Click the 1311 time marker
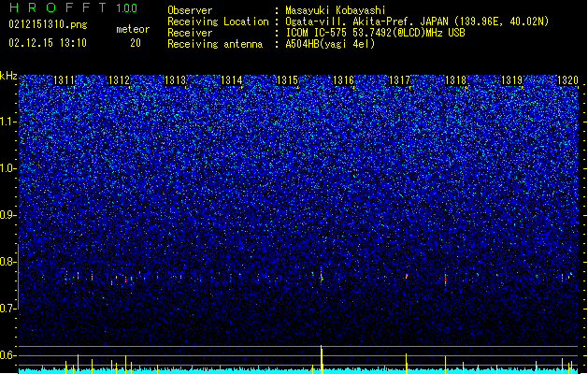Image resolution: width=588 pixels, height=374 pixels. coord(65,80)
